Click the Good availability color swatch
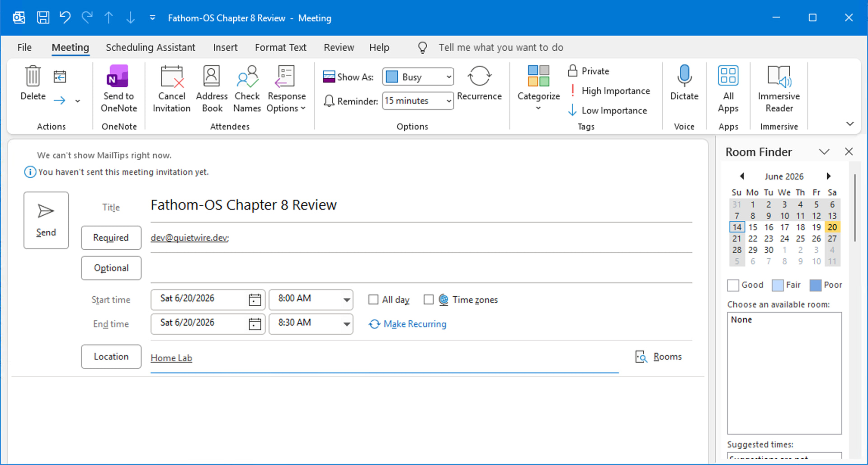 733,285
